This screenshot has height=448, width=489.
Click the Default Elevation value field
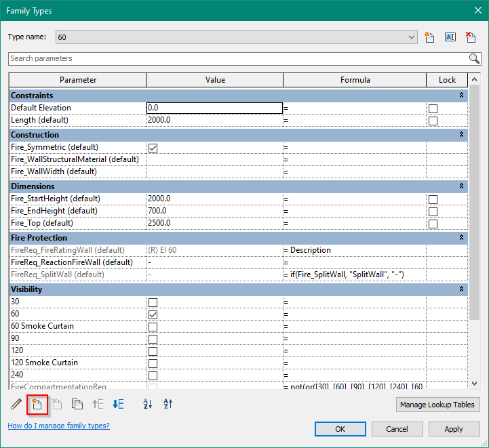[214, 108]
